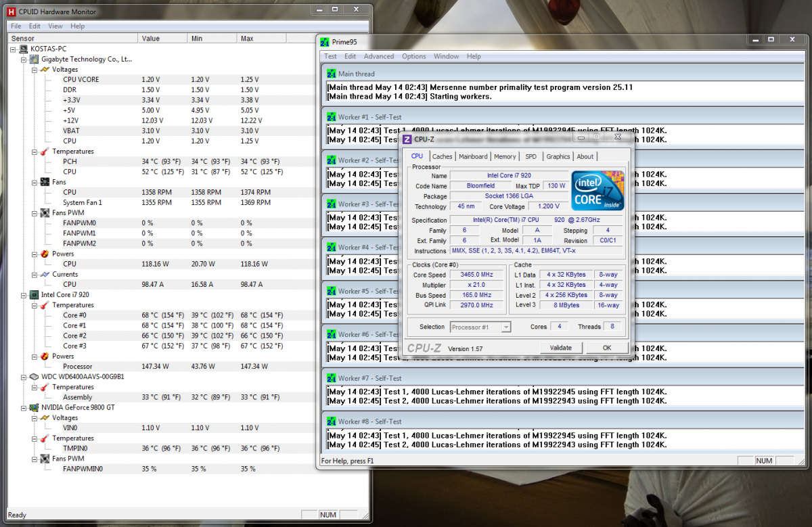This screenshot has width=812, height=527.
Task: Open the Advanced menu in Prime95
Action: point(379,56)
